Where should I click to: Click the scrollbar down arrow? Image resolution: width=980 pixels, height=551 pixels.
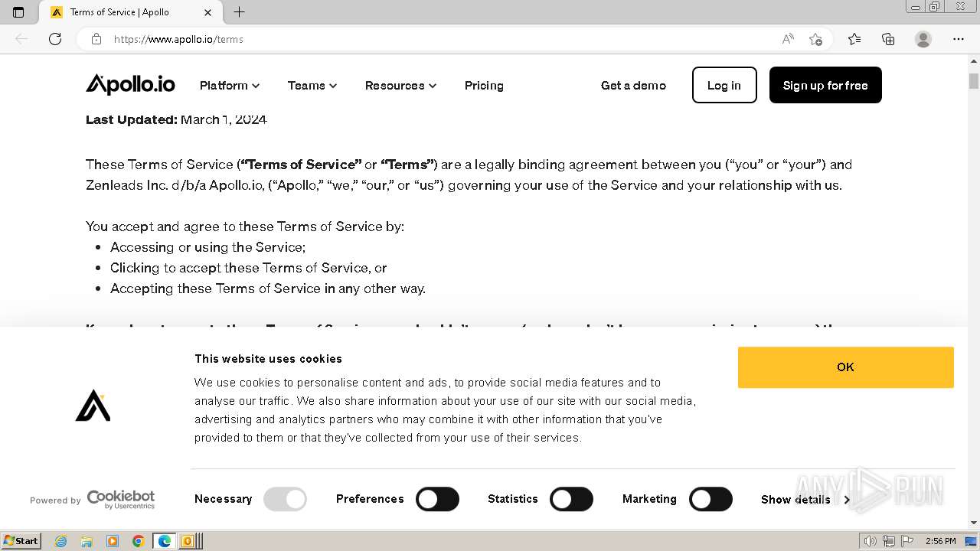point(974,523)
